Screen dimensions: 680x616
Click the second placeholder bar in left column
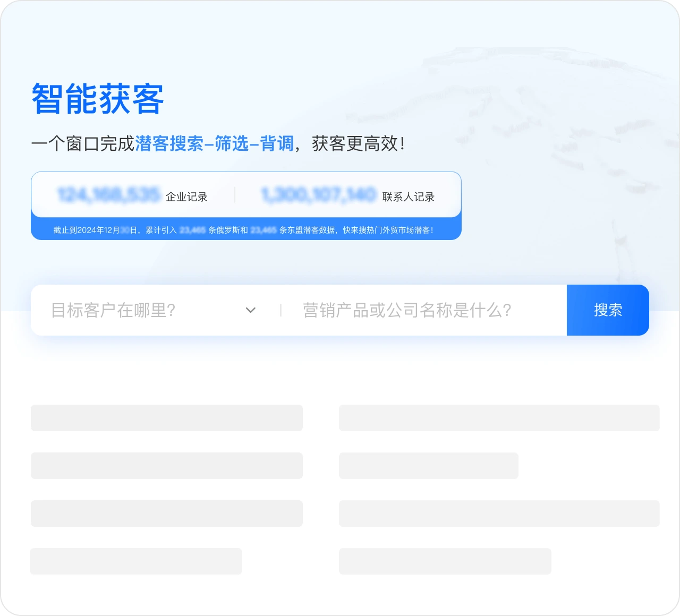pyautogui.click(x=166, y=466)
